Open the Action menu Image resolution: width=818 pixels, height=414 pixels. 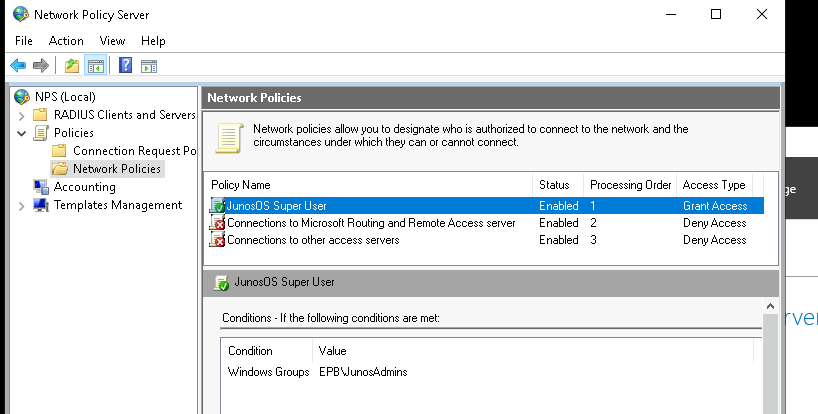click(x=66, y=41)
